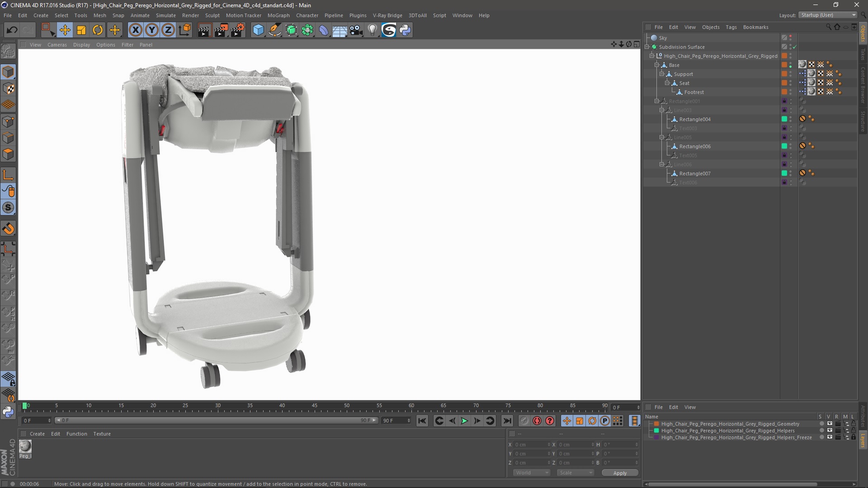Viewport: 868px width, 488px height.
Task: Collapse the Subdivision Surface tree node
Action: [x=647, y=47]
